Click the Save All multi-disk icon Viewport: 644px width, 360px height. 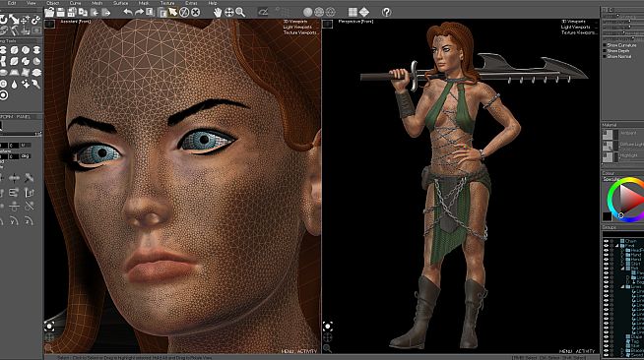(72, 13)
